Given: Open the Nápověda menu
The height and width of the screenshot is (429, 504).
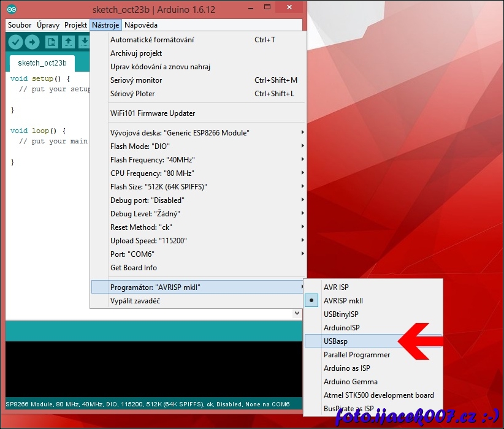Looking at the screenshot, I should click(x=140, y=25).
